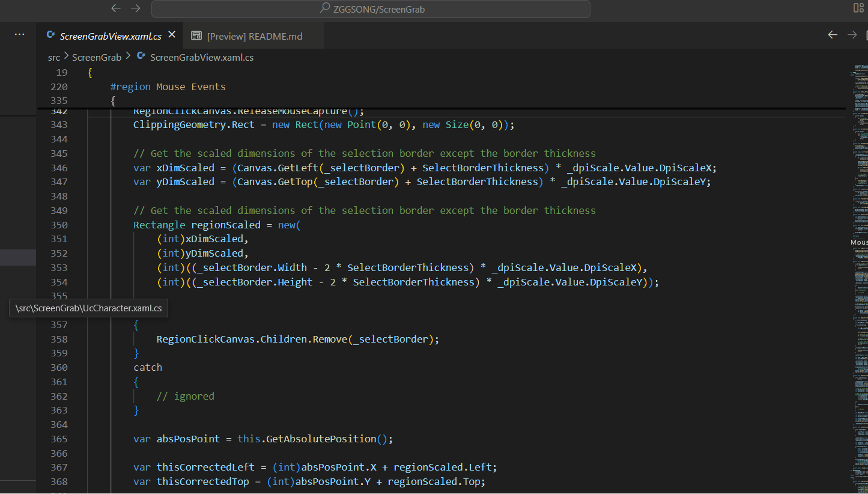This screenshot has height=494, width=868.
Task: Click the back arrow in the title bar
Action: click(x=115, y=8)
